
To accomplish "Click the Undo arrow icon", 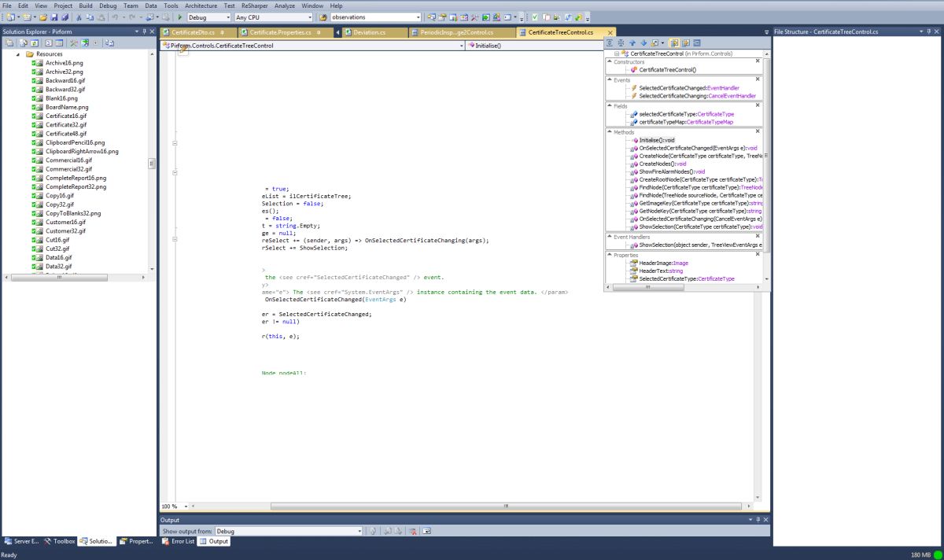I will (115, 17).
